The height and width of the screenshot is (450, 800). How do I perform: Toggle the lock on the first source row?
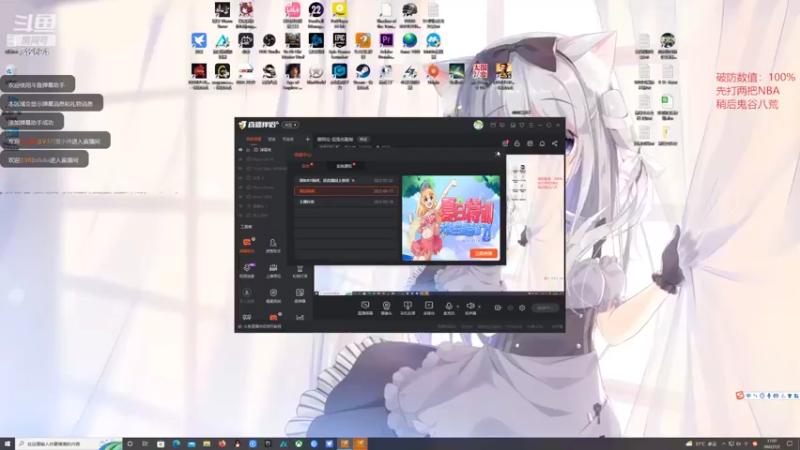[248, 149]
